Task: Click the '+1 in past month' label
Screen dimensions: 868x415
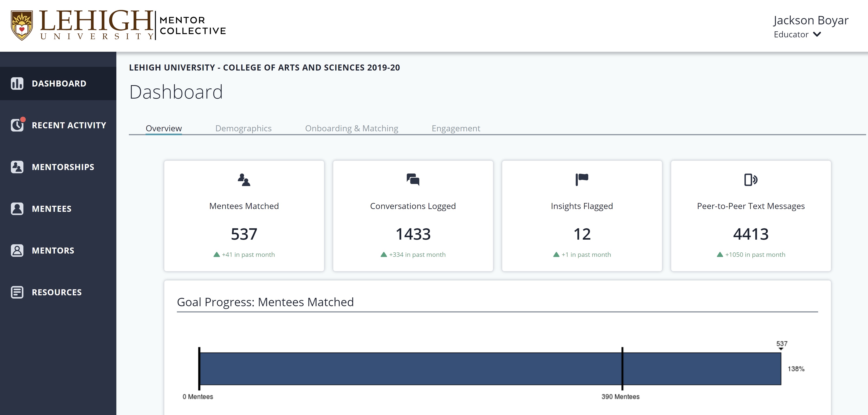Action: click(x=586, y=254)
